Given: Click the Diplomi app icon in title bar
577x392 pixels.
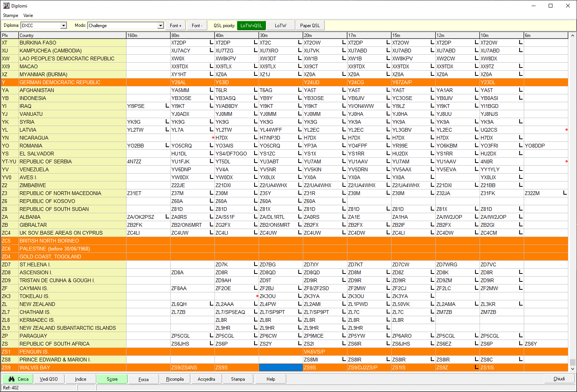Looking at the screenshot, I should [6, 6].
